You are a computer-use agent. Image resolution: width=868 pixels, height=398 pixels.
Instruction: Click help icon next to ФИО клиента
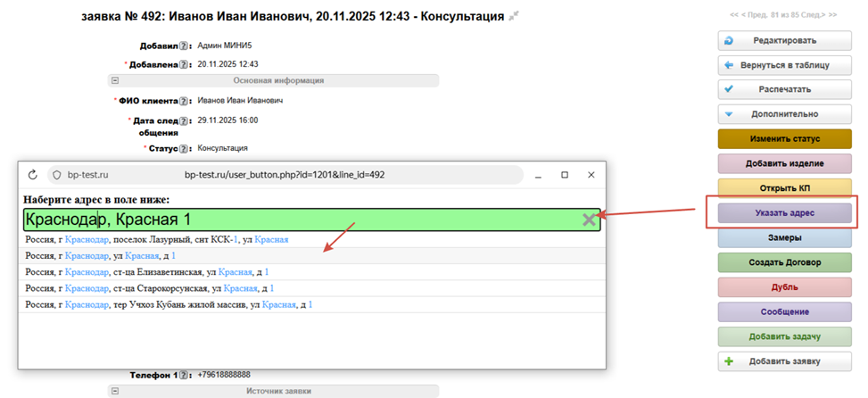coord(184,101)
